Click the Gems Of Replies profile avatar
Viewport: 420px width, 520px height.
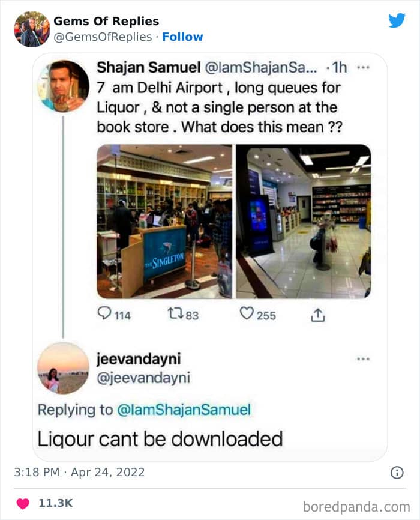(x=32, y=29)
